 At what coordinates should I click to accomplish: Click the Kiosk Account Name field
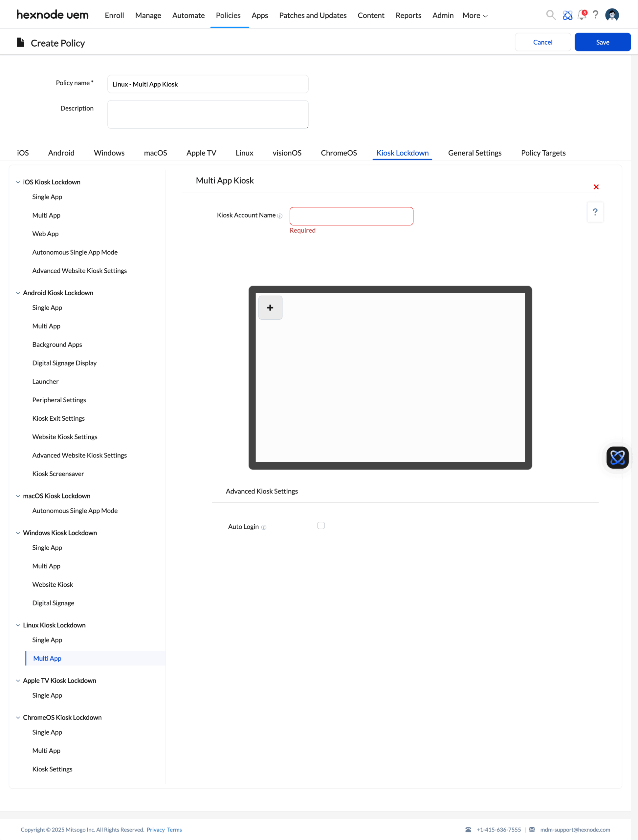point(351,216)
